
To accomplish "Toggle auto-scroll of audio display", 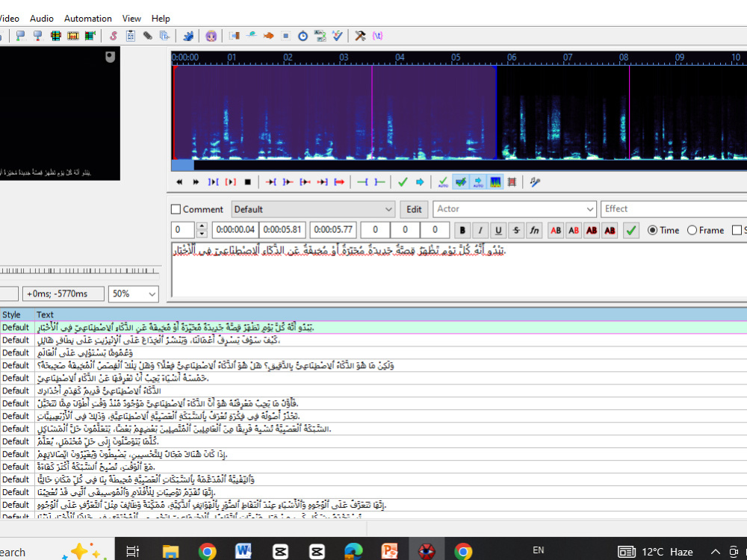I will tap(478, 182).
